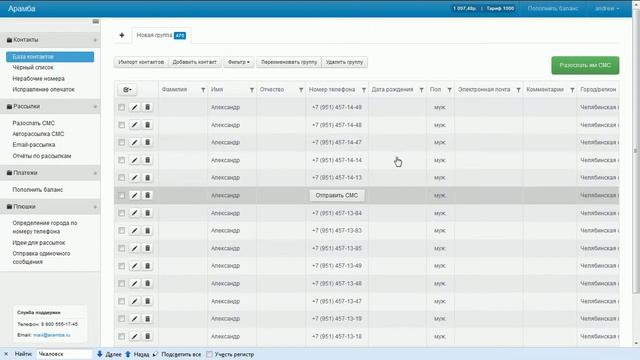Filter the Комментарии column
Image resolution: width=640 pixels, height=360 pixels.
point(572,90)
